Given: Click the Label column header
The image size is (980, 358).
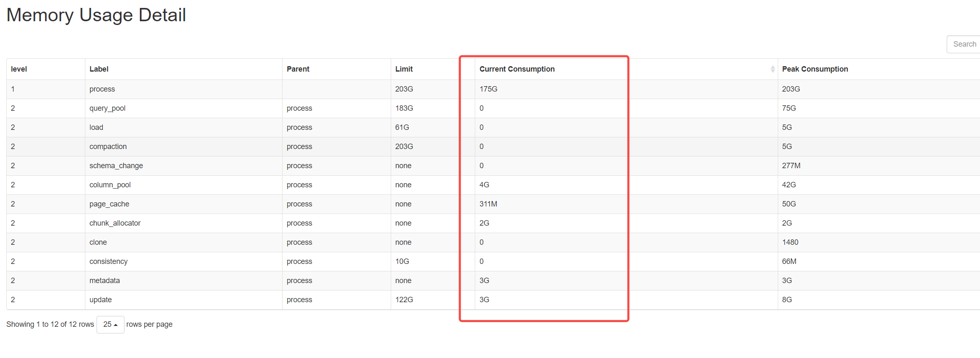Looking at the screenshot, I should coord(99,69).
